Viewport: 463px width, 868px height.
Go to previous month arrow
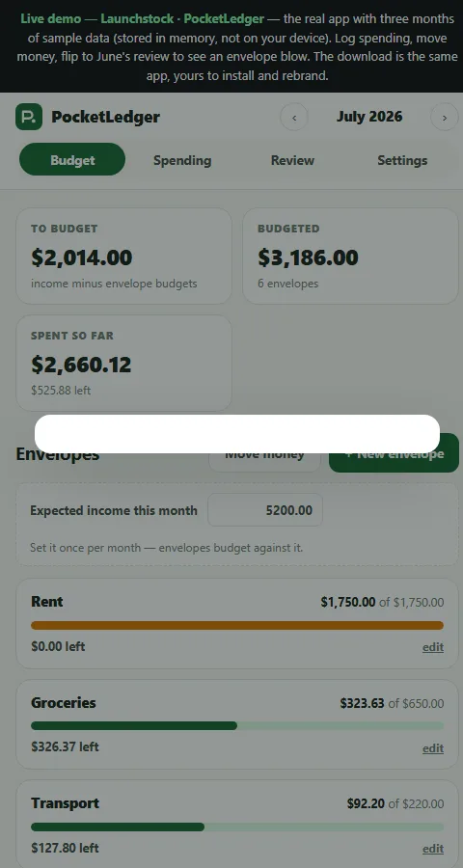click(x=294, y=118)
